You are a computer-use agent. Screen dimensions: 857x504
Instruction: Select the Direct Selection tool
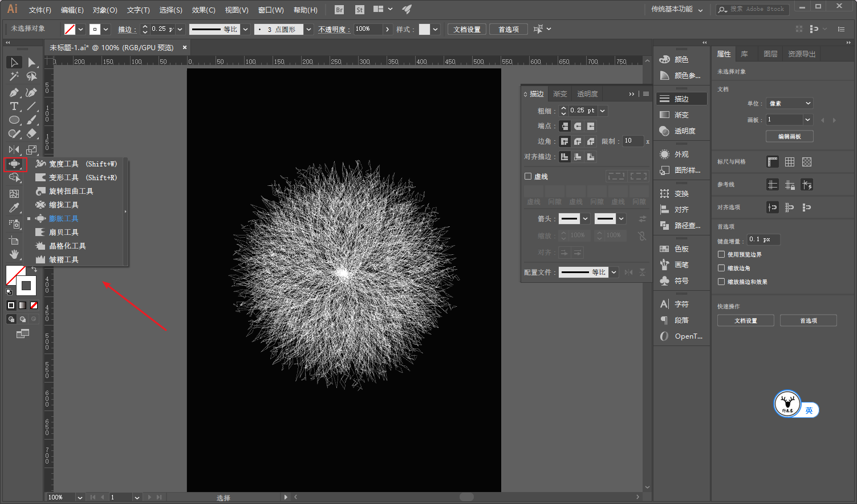[x=31, y=62]
